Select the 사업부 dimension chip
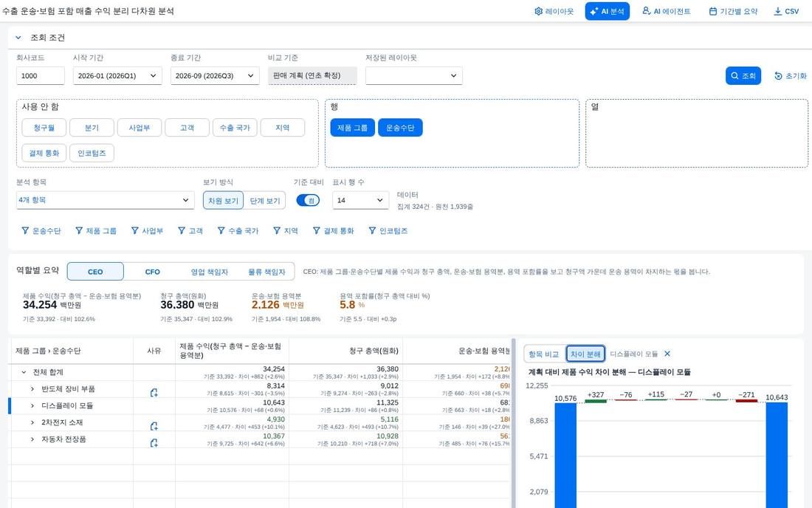The height and width of the screenshot is (508, 812). click(x=140, y=128)
